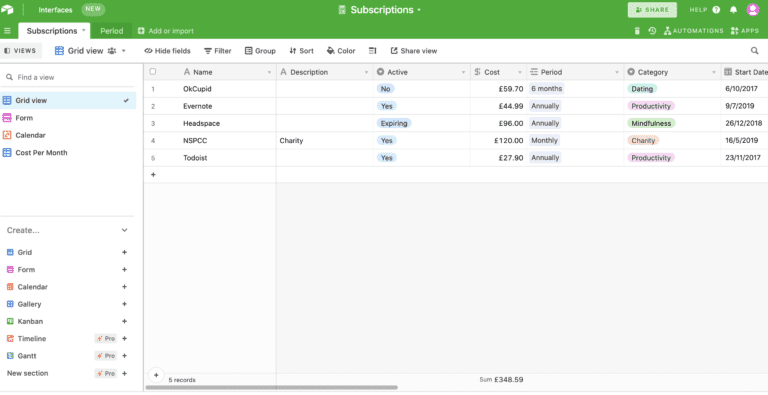Image resolution: width=768 pixels, height=395 pixels.
Task: Click the Share button
Action: [652, 10]
